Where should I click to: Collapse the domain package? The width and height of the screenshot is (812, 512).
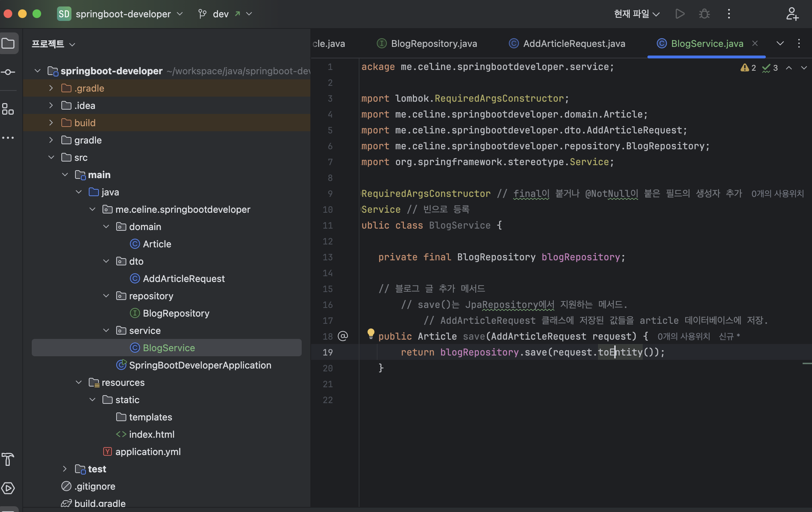point(106,227)
